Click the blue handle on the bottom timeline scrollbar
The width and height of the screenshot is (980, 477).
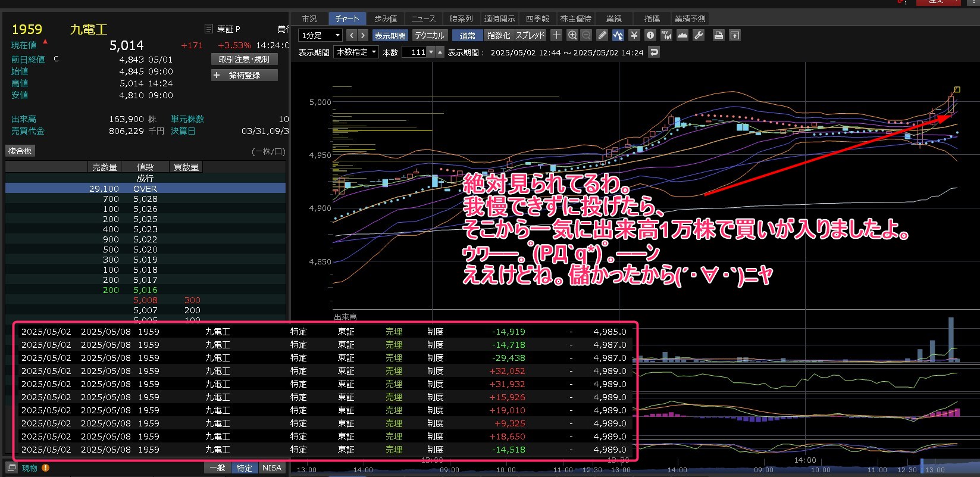(x=922, y=465)
